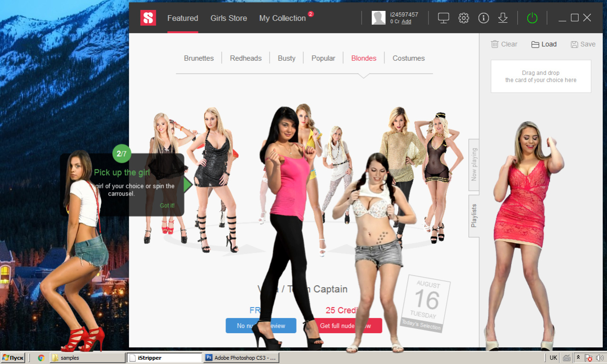Click the user profile avatar
The image size is (607, 364).
pyautogui.click(x=378, y=18)
